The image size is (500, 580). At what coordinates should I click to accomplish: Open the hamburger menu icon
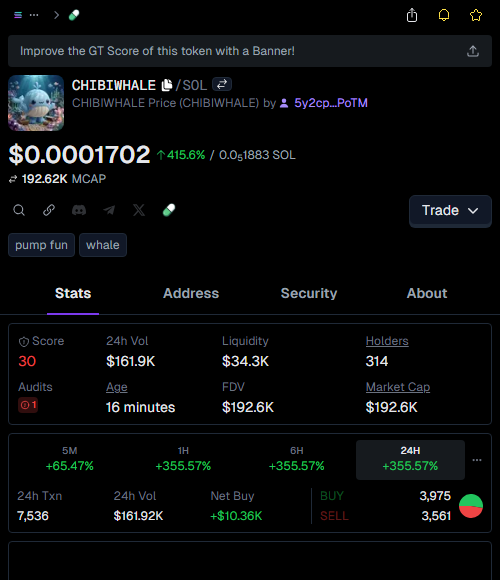click(x=18, y=15)
